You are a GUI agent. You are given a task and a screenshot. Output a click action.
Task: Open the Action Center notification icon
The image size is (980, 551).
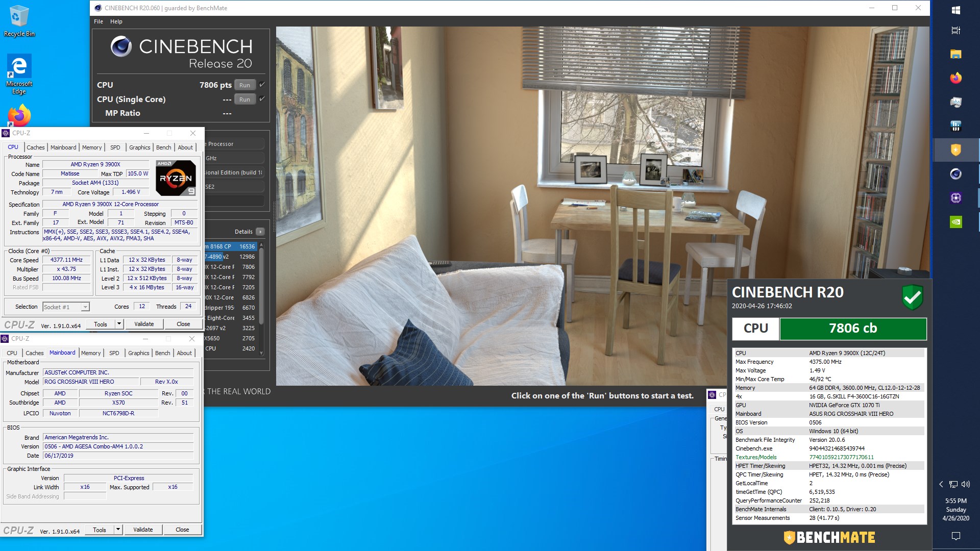click(956, 536)
